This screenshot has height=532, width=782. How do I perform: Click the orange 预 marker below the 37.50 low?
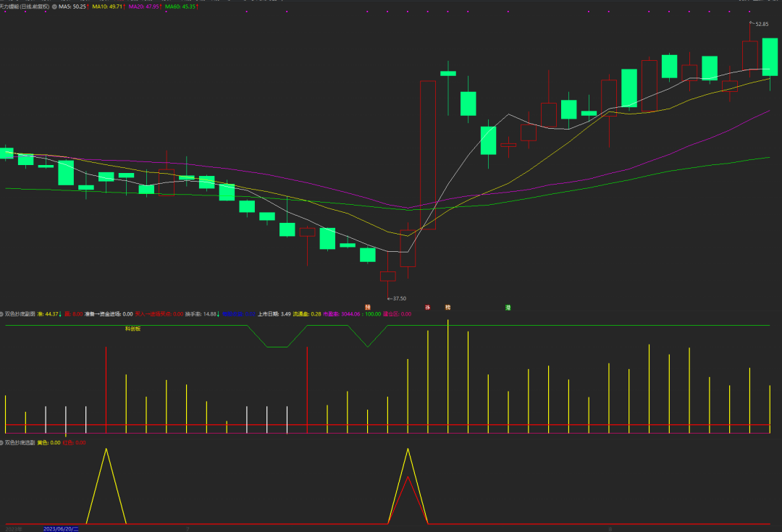coord(368,308)
